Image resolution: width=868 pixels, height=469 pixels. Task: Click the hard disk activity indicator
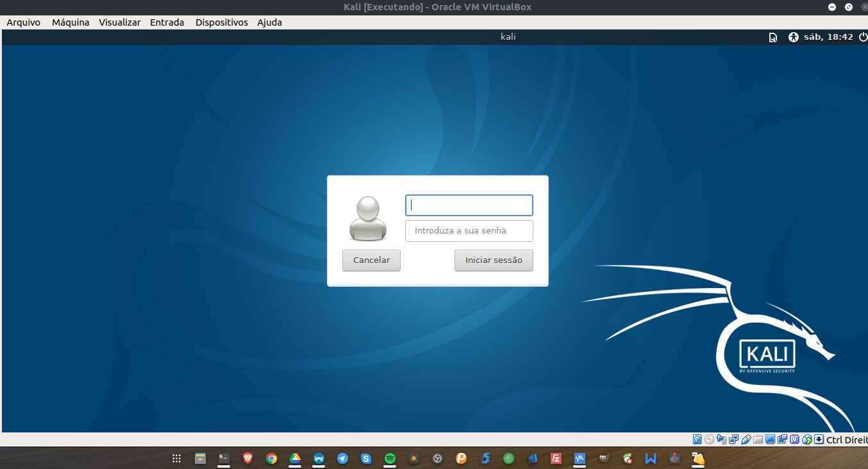pyautogui.click(x=697, y=439)
